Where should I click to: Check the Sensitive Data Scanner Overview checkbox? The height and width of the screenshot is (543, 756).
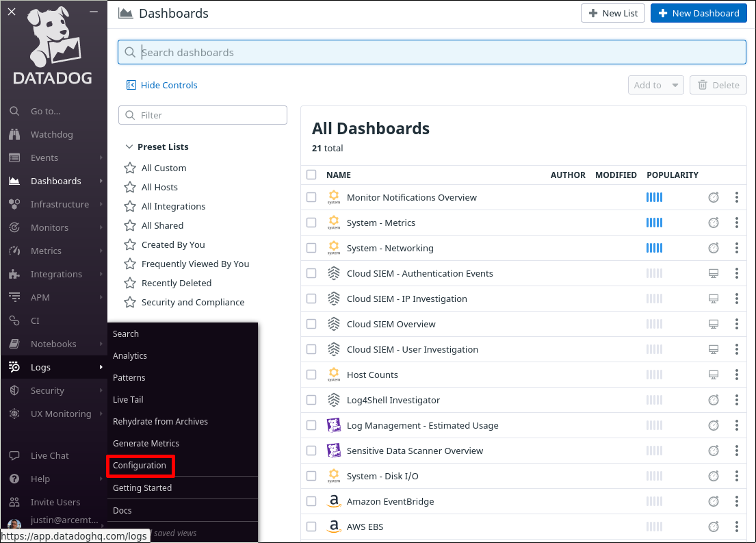[x=311, y=451]
